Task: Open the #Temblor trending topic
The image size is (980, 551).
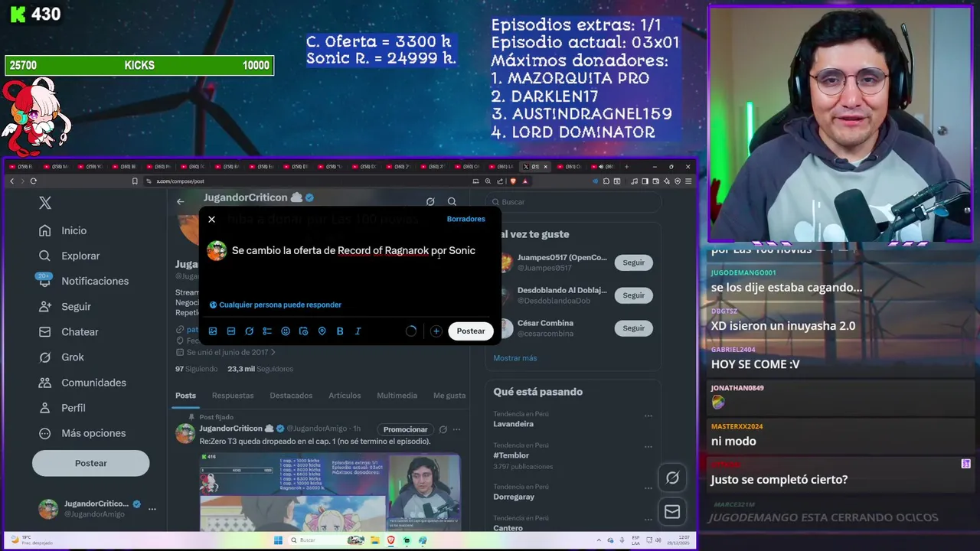Action: point(511,455)
